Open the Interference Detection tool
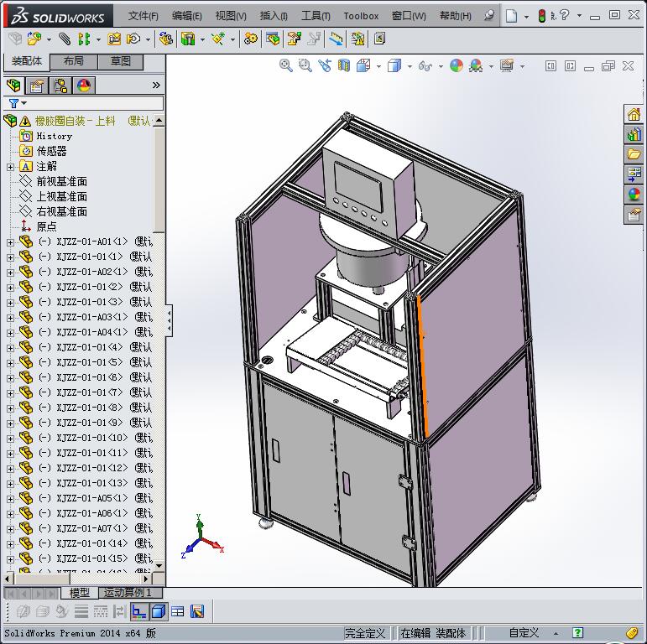647x644 pixels. (x=315, y=39)
